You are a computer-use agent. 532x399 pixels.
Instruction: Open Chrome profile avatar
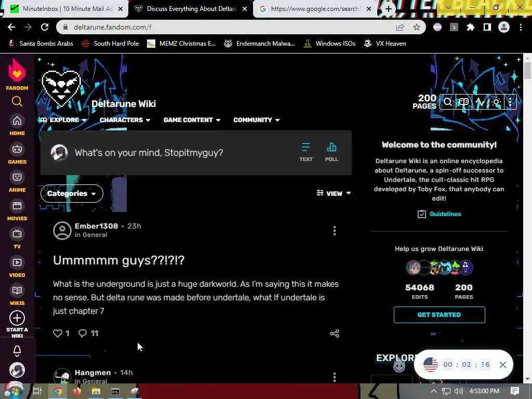point(504,27)
